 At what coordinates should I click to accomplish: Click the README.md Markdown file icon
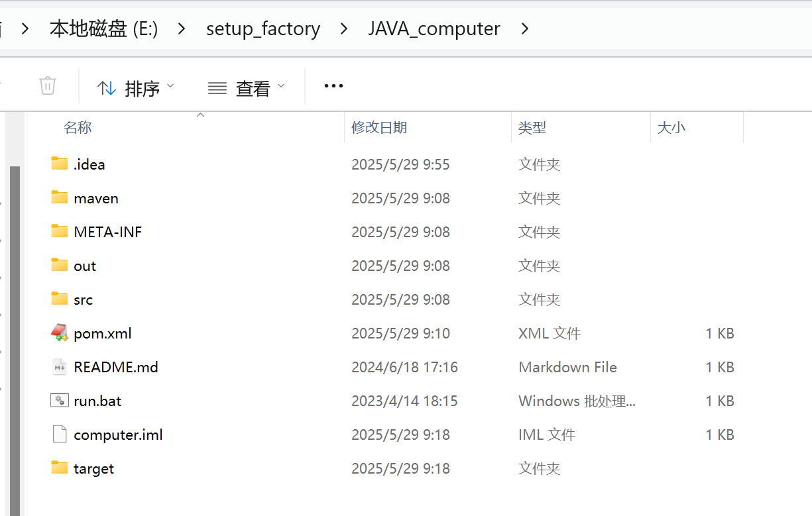[59, 367]
